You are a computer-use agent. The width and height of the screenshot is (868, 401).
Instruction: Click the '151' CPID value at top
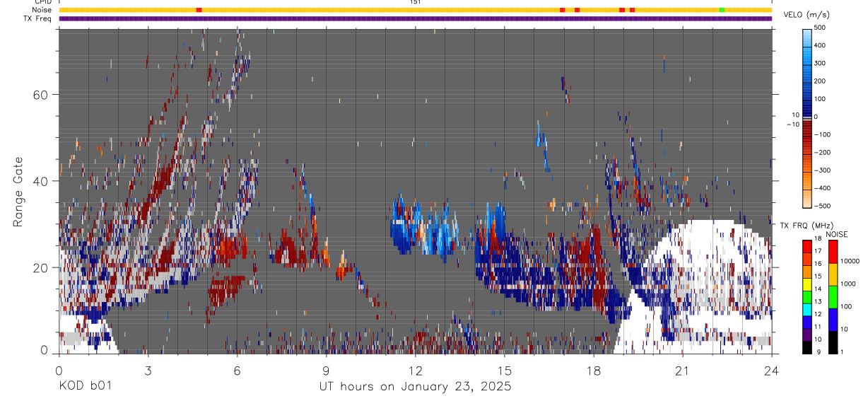coord(416,2)
